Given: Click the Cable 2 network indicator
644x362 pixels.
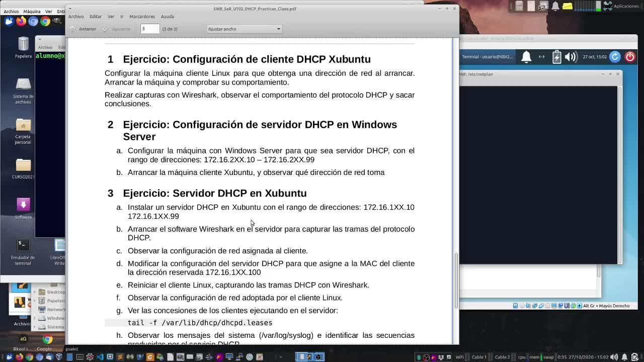Looking at the screenshot, I should click(x=502, y=357).
